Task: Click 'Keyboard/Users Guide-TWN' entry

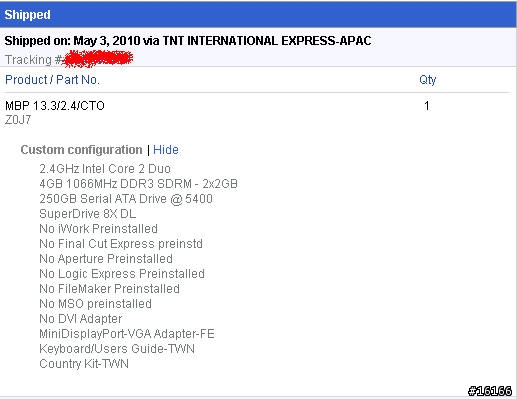Action: pos(117,349)
